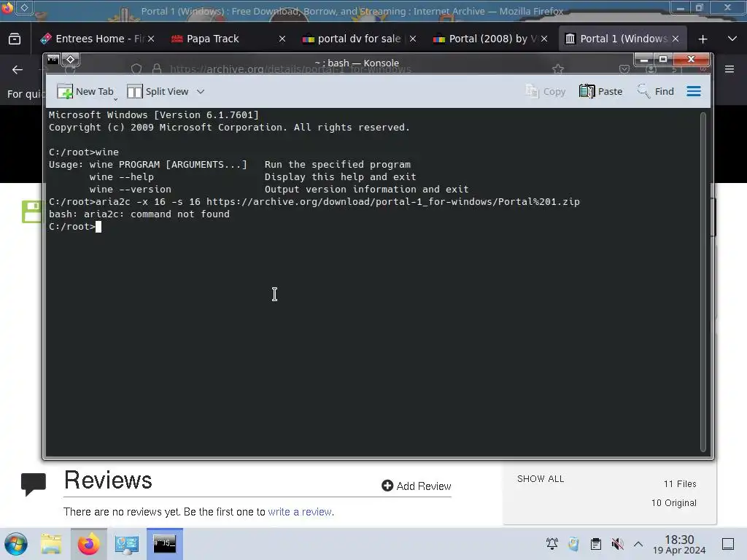Switch to Firefox in taskbar
Viewport: 747px width, 560px height.
[x=89, y=544]
